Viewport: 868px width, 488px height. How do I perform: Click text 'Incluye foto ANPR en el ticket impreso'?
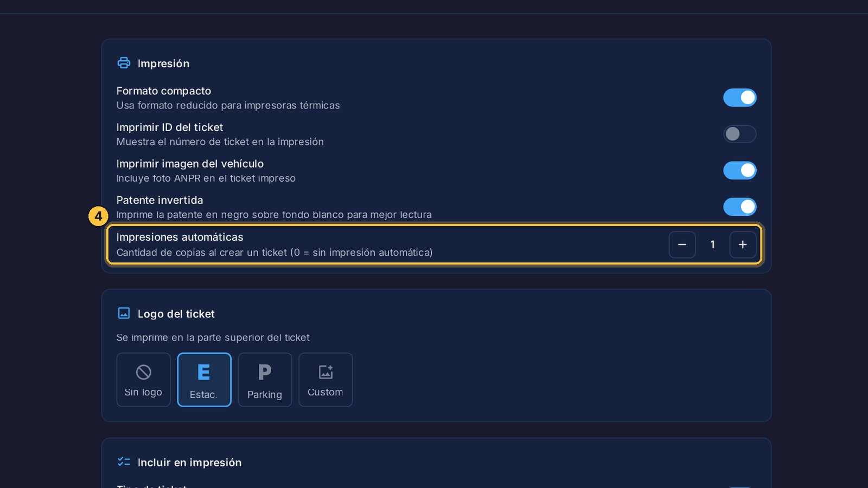click(206, 178)
